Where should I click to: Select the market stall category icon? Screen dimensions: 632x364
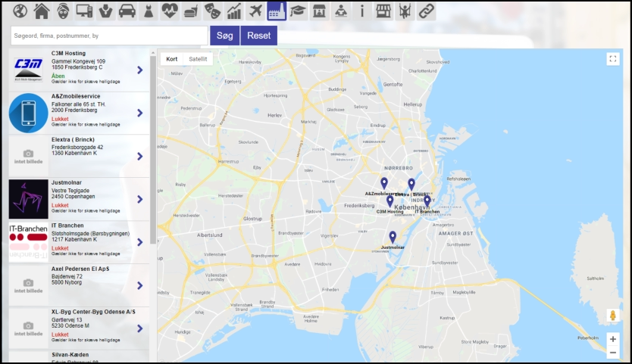383,11
